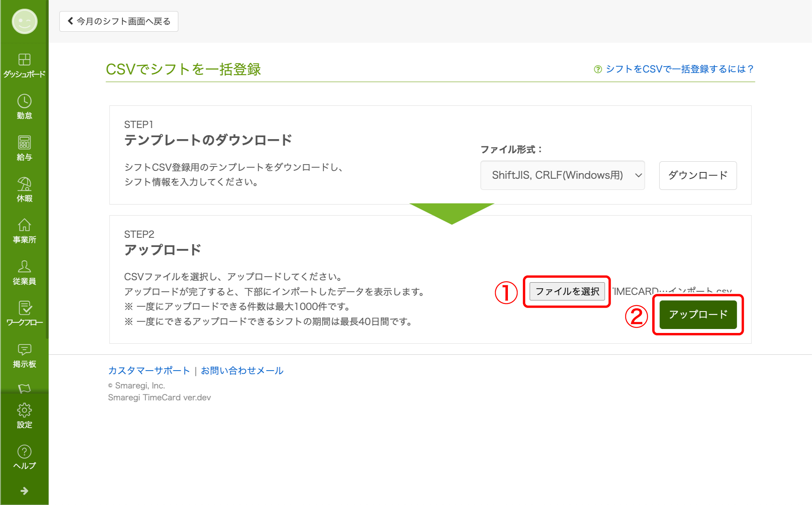
Task: Expand the sidebar with the arrow icon
Action: coord(24,491)
